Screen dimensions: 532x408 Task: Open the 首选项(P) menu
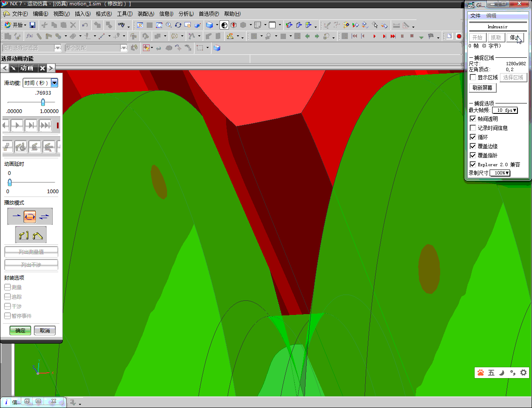tap(209, 14)
